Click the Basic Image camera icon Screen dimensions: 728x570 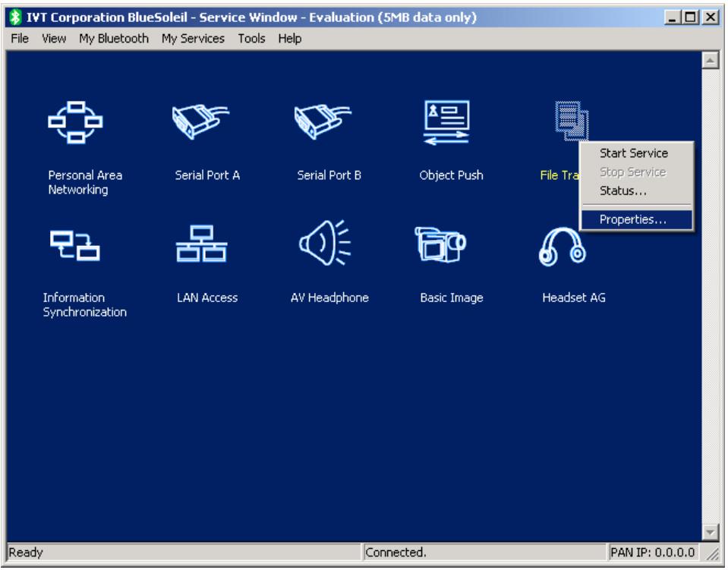click(x=440, y=244)
